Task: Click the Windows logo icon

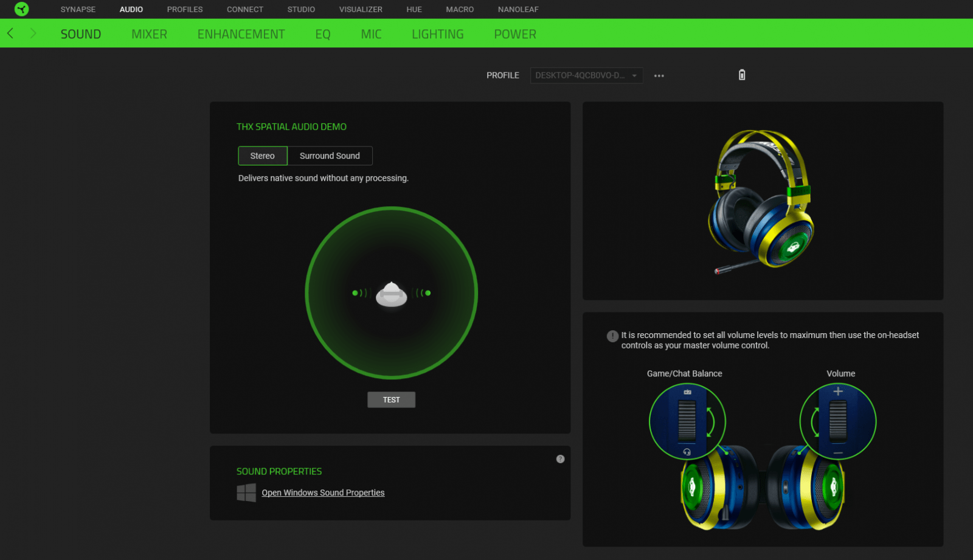Action: (x=246, y=493)
